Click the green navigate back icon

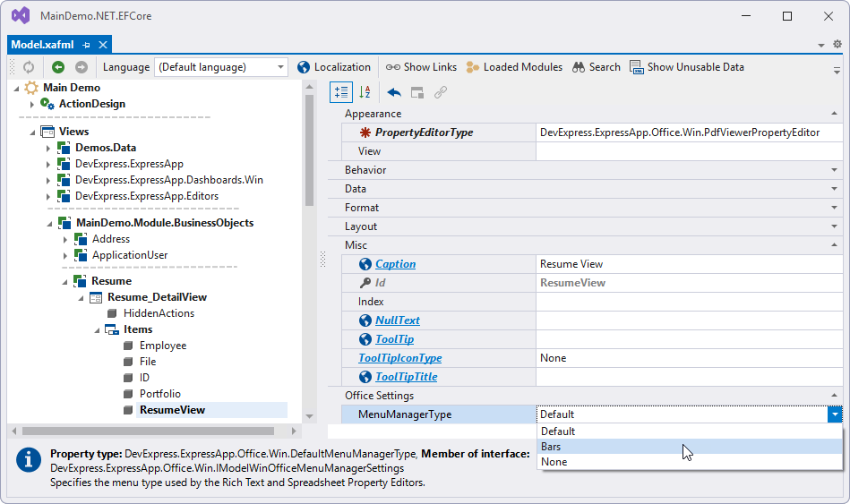point(58,67)
